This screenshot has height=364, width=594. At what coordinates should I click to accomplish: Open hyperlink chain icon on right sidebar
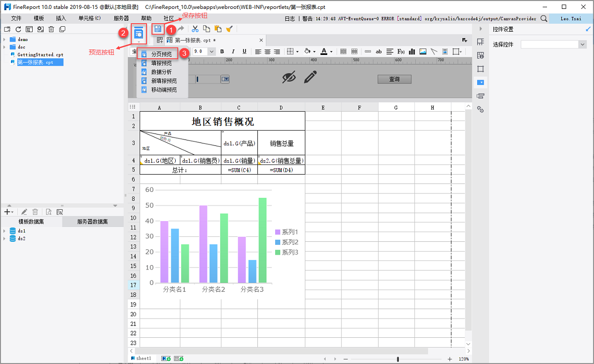point(480,109)
